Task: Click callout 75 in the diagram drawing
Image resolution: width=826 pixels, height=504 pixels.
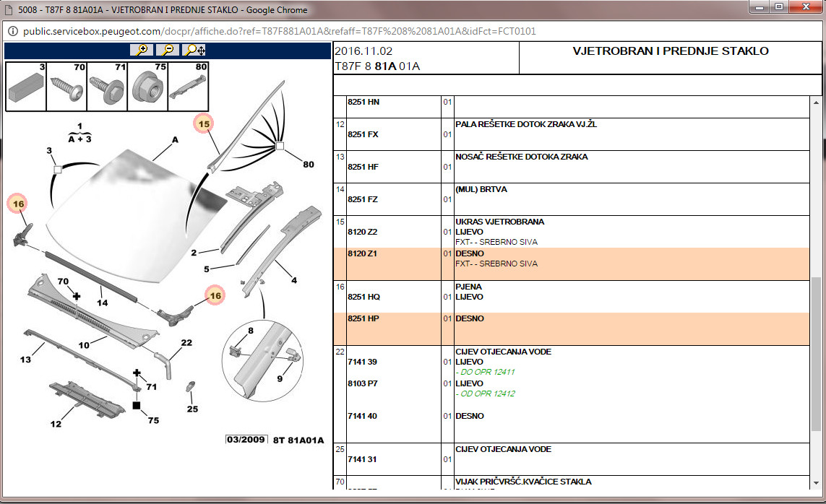Action: pos(153,420)
